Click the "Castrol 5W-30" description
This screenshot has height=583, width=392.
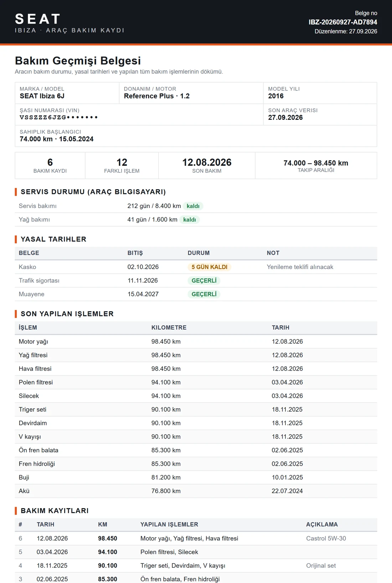[326, 538]
